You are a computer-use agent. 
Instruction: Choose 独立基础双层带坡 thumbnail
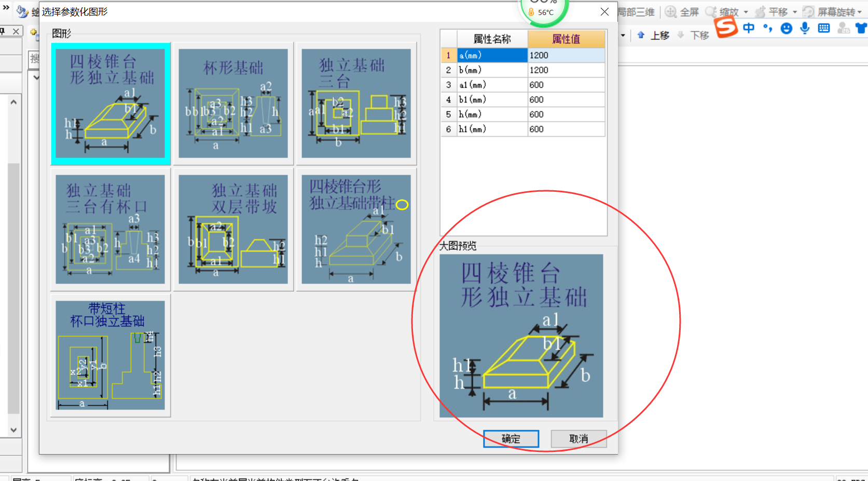pos(233,229)
